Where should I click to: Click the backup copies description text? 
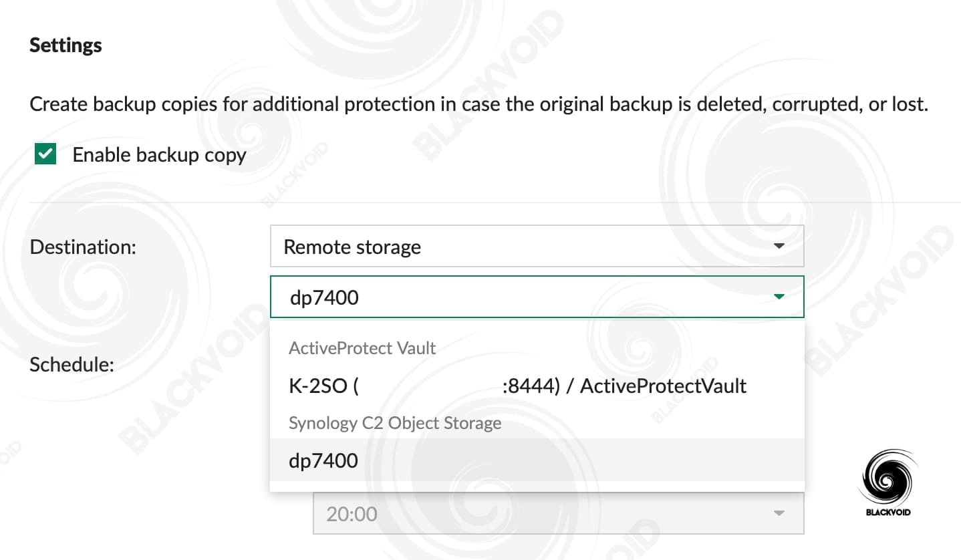tap(479, 105)
